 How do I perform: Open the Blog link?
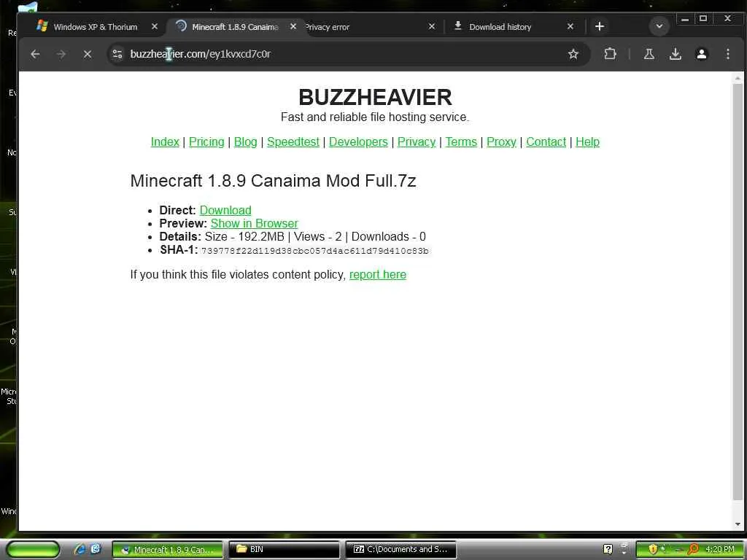coord(245,142)
